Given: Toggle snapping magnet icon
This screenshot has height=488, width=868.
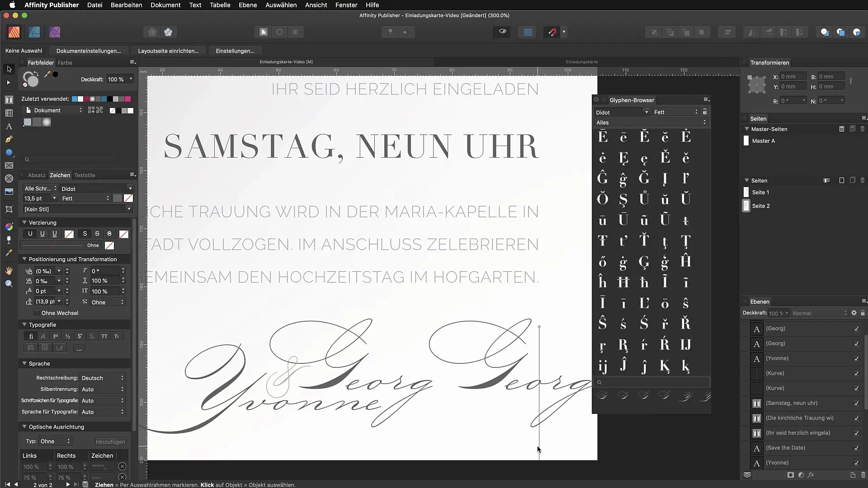Looking at the screenshot, I should [x=552, y=32].
